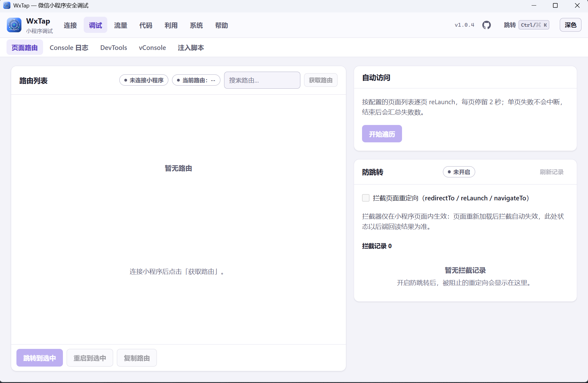Click the 暂无拦截记录 placeholder text
The height and width of the screenshot is (383, 588).
(465, 270)
